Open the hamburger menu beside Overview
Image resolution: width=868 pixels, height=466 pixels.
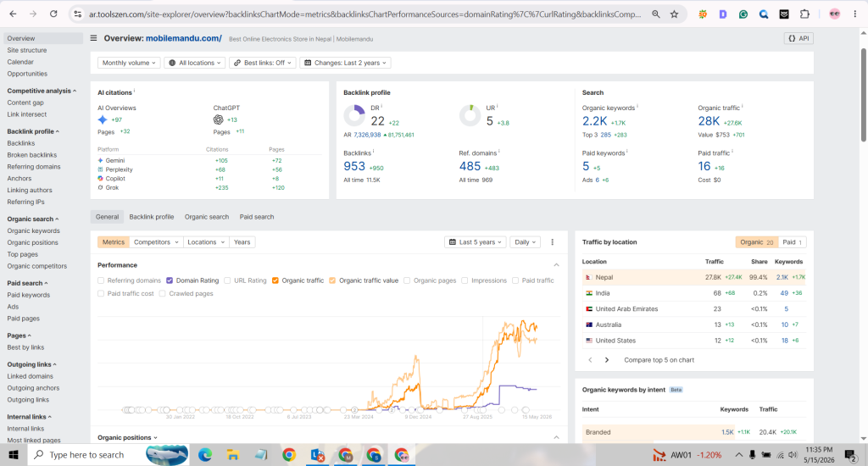coord(93,38)
